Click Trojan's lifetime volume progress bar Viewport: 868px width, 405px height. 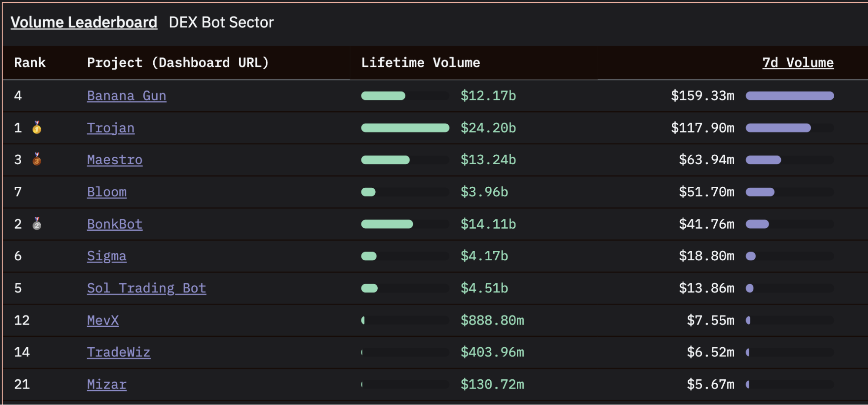click(405, 128)
